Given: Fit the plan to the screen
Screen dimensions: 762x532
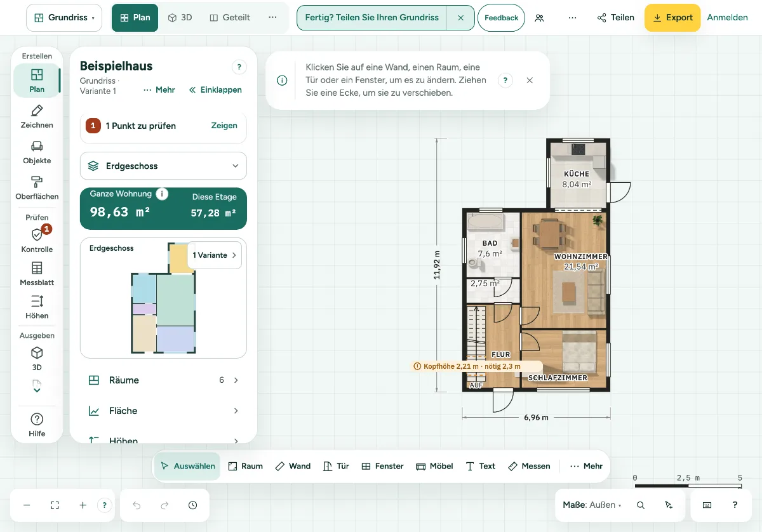Looking at the screenshot, I should point(55,505).
